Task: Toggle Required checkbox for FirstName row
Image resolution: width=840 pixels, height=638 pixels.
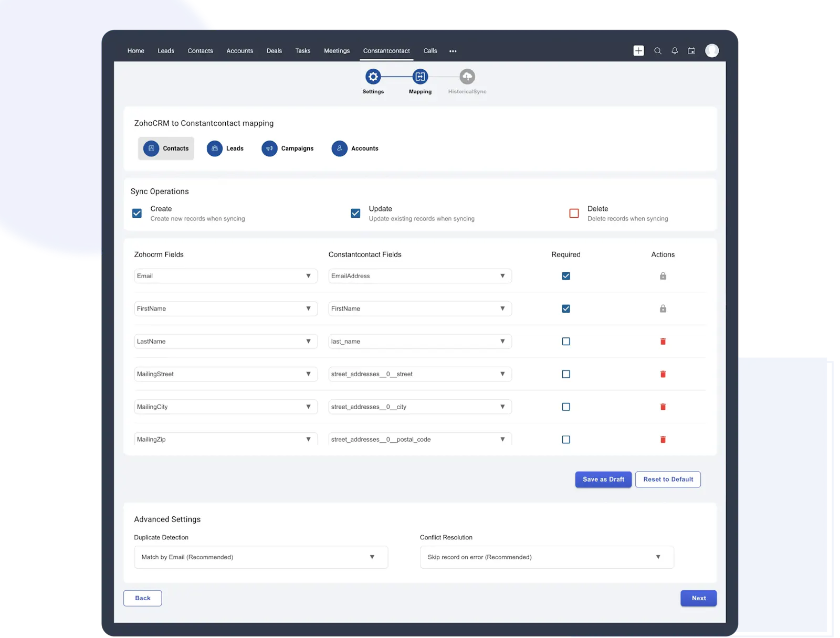Action: 566,309
